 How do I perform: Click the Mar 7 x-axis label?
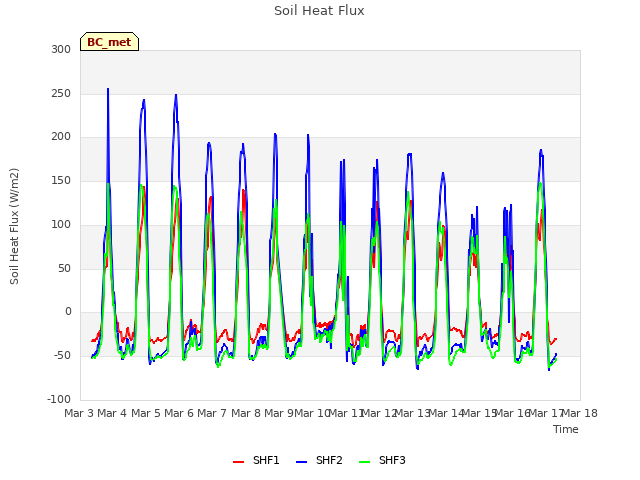click(212, 413)
